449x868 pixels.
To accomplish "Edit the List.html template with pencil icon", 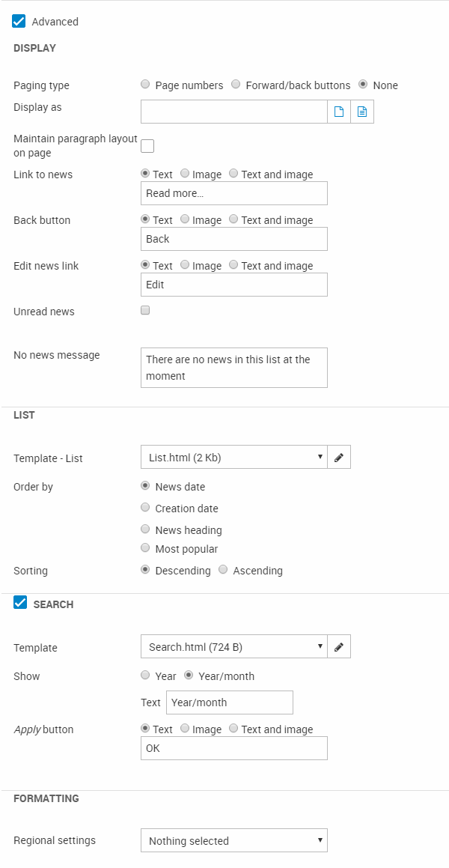I will click(x=339, y=458).
